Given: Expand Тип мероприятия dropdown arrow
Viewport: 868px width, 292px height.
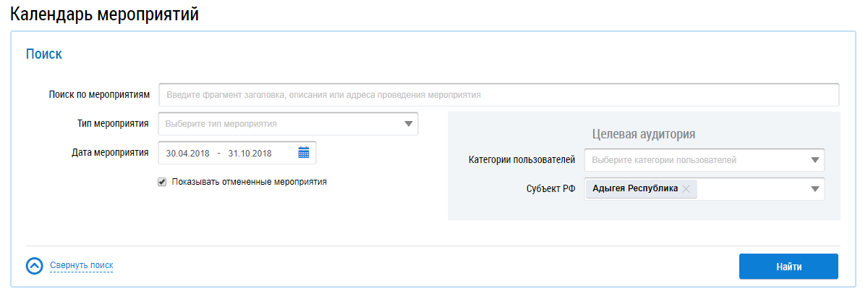Looking at the screenshot, I should coord(409,124).
